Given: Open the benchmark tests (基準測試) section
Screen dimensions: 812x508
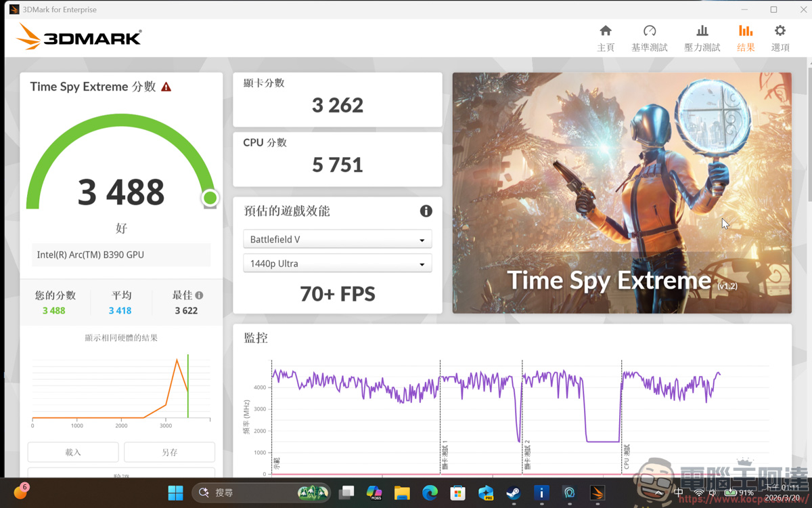Looking at the screenshot, I should coord(649,38).
